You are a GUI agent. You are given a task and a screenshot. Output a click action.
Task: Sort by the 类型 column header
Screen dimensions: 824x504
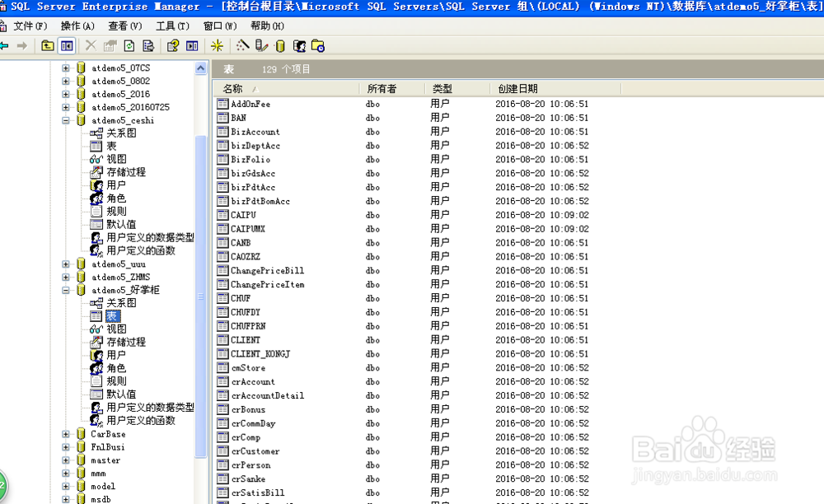(457, 89)
